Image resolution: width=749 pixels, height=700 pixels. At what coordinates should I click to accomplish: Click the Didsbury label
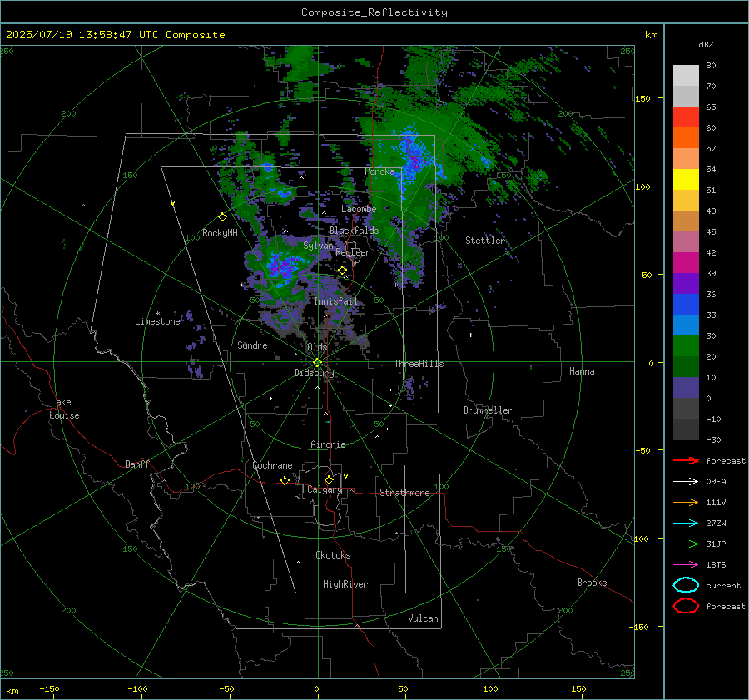pos(314,373)
